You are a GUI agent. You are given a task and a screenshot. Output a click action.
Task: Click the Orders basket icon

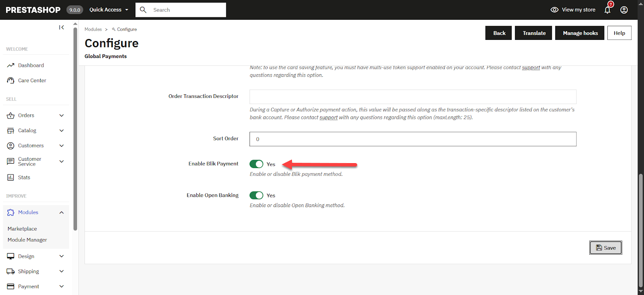11,116
